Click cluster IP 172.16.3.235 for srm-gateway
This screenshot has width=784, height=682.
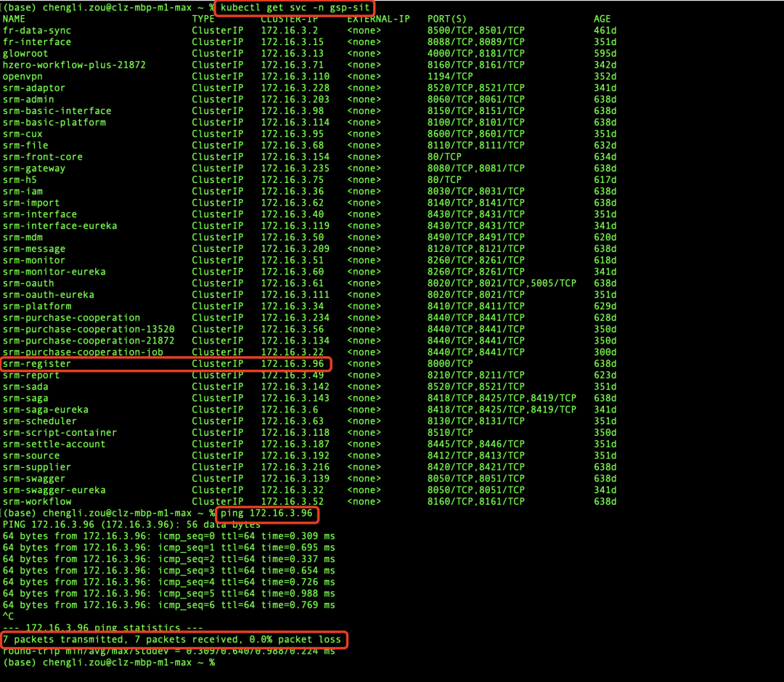(295, 169)
